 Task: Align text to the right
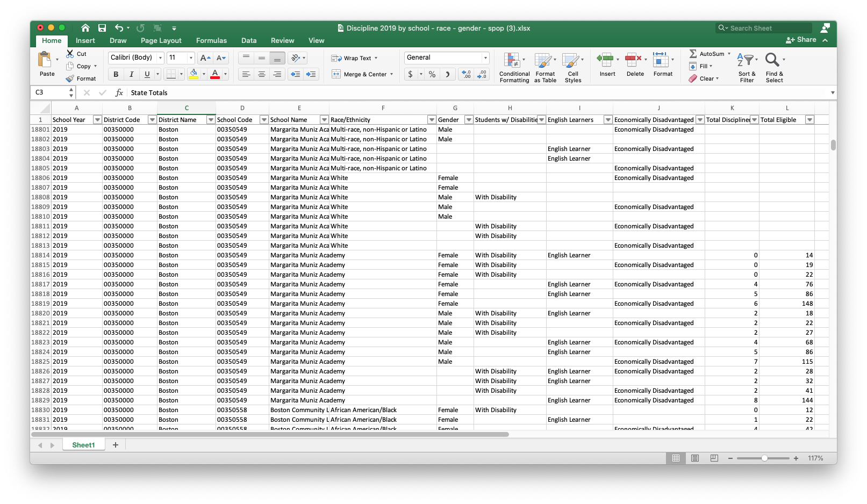coord(277,74)
